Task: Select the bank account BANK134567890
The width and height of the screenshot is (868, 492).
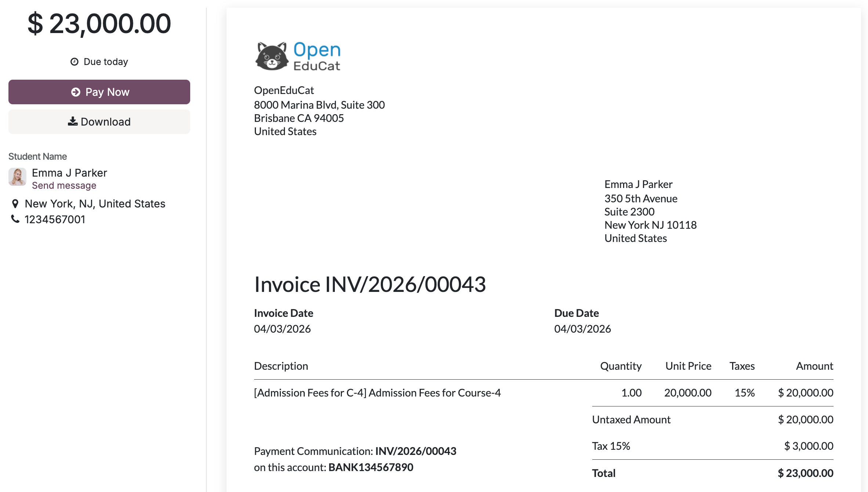Action: (371, 467)
